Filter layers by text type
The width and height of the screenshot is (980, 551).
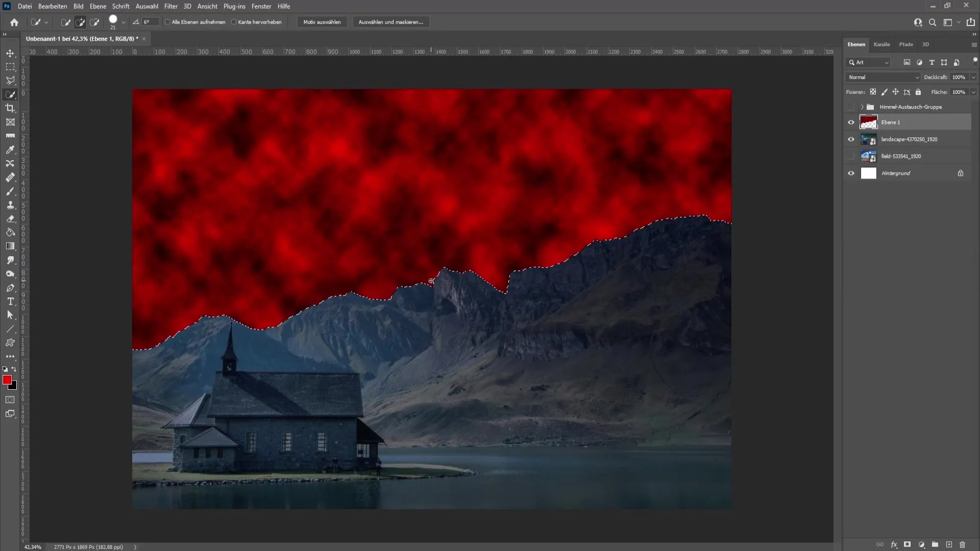pos(932,62)
